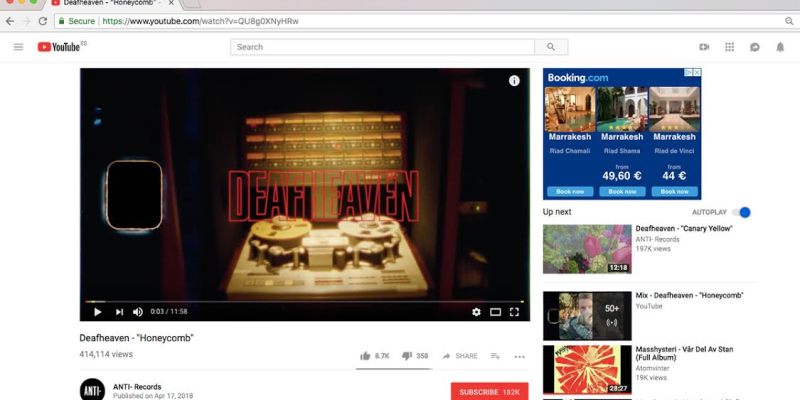Open ANTI- Records channel avatar
The width and height of the screenshot is (800, 400).
pos(92,390)
